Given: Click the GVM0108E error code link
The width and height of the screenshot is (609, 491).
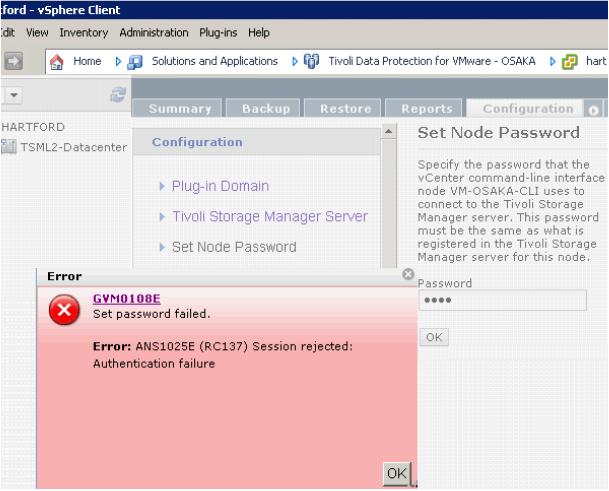Looking at the screenshot, I should pos(127,299).
